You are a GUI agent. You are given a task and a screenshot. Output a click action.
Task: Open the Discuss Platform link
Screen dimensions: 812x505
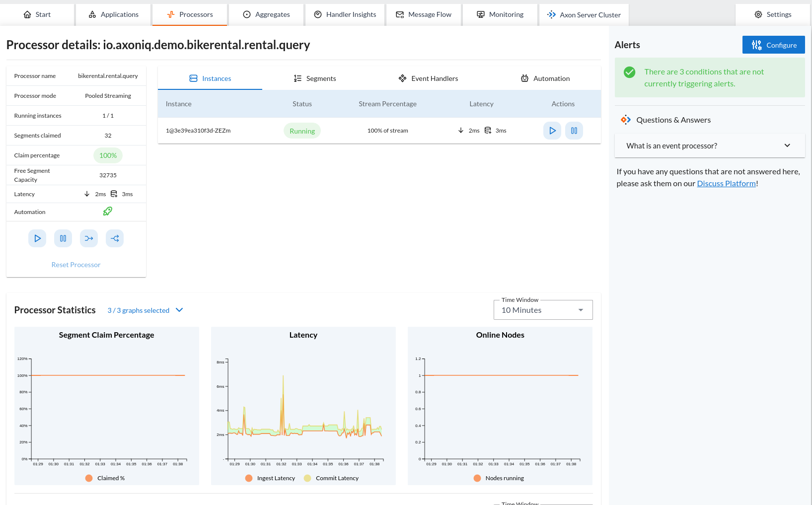click(726, 184)
